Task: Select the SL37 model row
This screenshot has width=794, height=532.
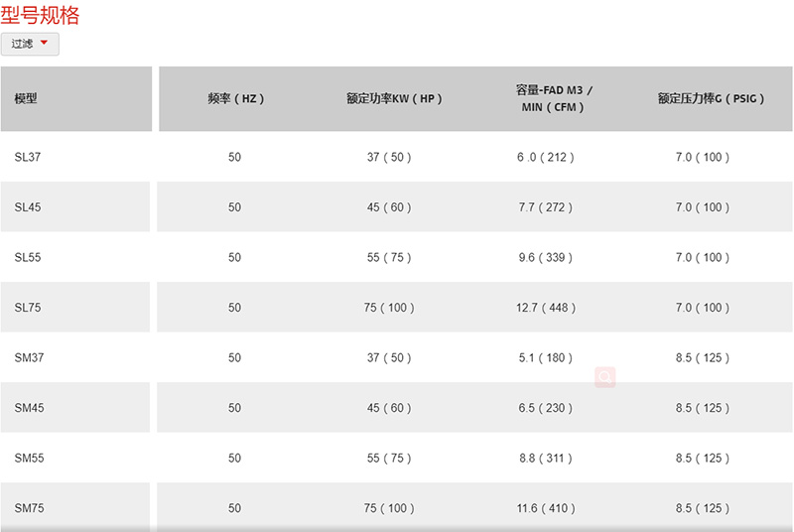Action: [x=396, y=157]
